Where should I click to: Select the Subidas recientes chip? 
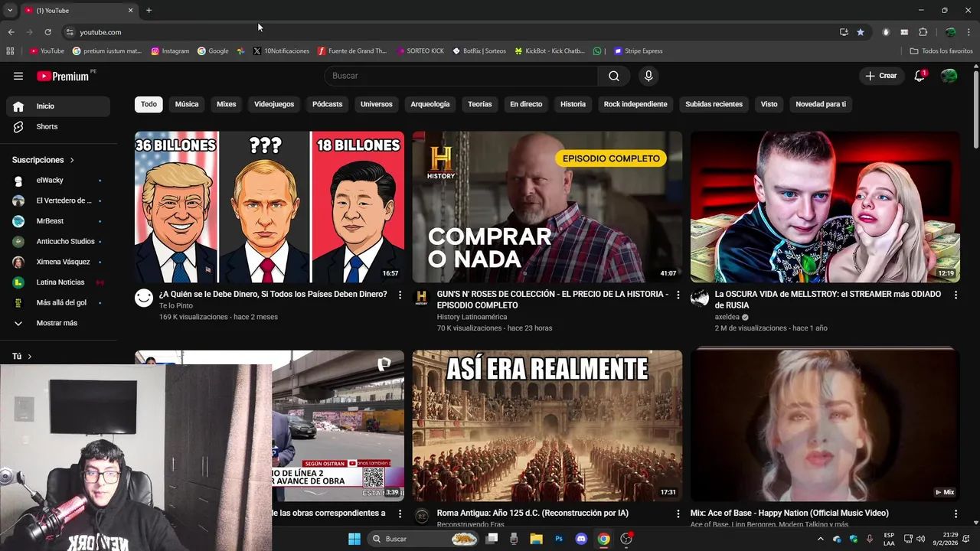click(x=714, y=104)
